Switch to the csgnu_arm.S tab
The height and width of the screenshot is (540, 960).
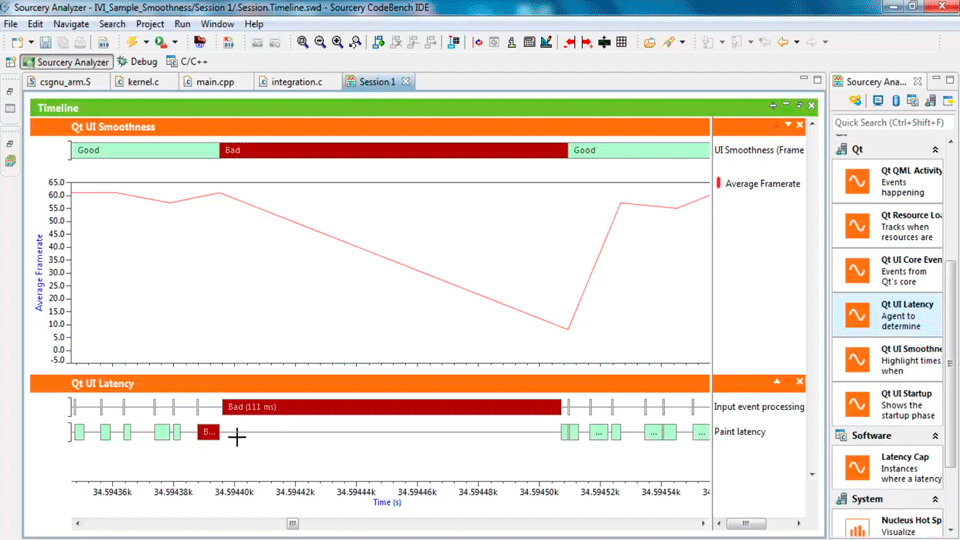[x=66, y=81]
